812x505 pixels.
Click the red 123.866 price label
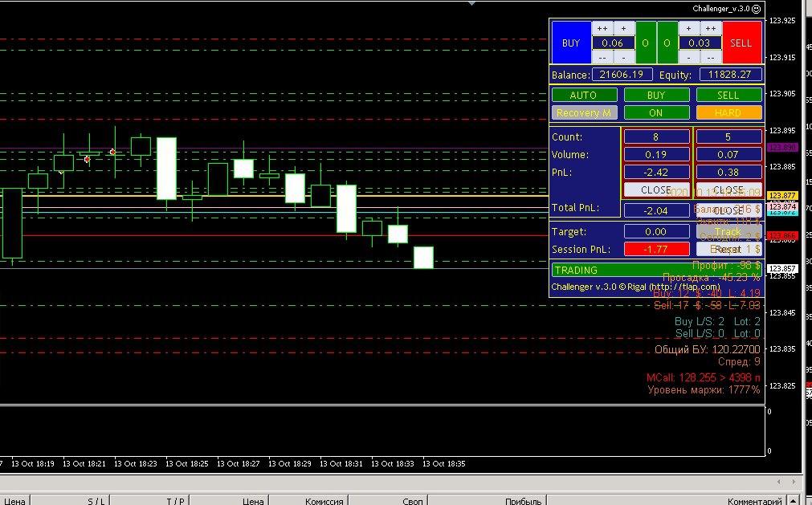click(x=782, y=235)
